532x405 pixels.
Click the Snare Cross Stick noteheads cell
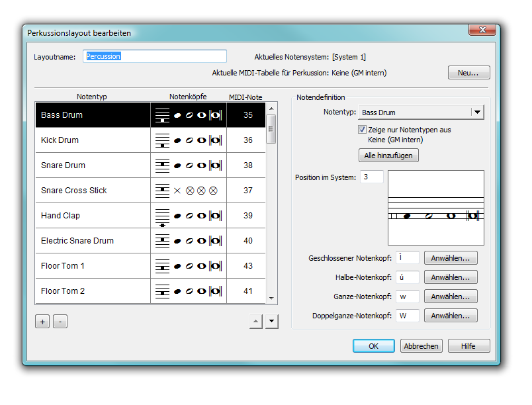[x=189, y=191]
